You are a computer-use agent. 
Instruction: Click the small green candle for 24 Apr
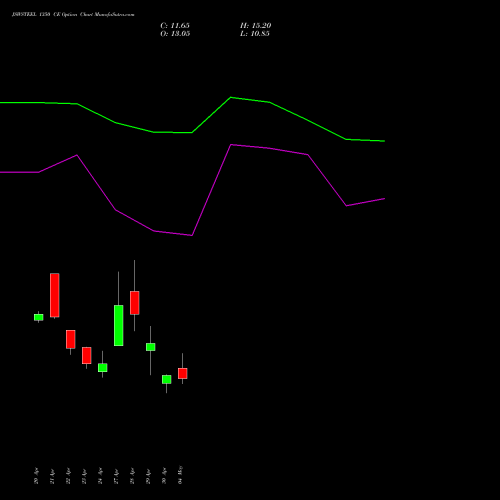click(103, 368)
